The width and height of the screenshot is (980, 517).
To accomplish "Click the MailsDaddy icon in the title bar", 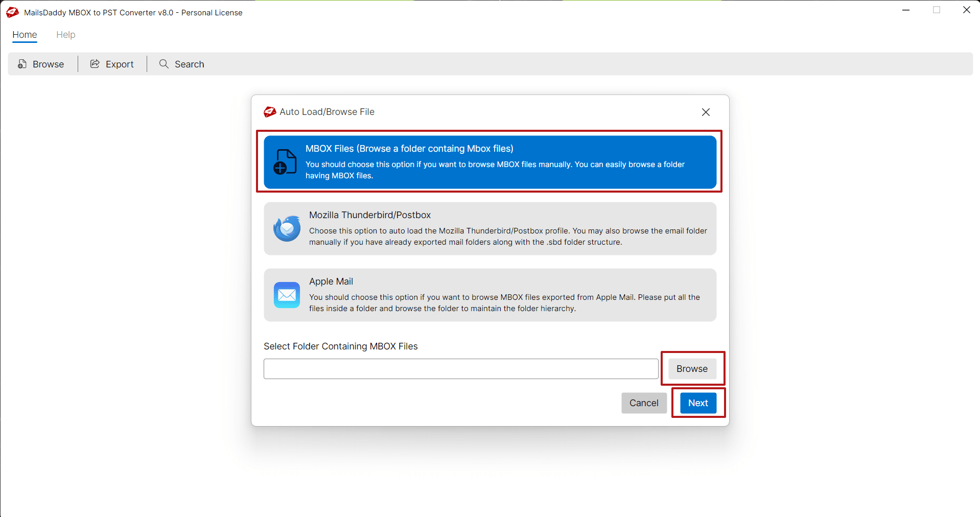I will pyautogui.click(x=12, y=12).
